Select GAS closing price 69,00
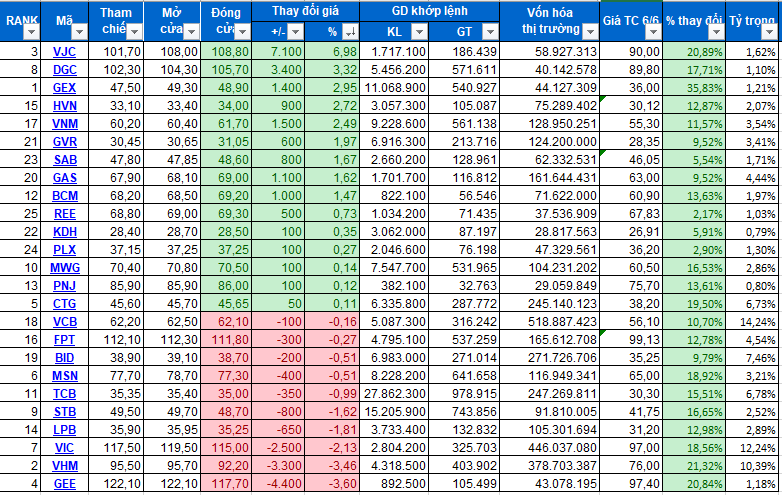 (226, 177)
